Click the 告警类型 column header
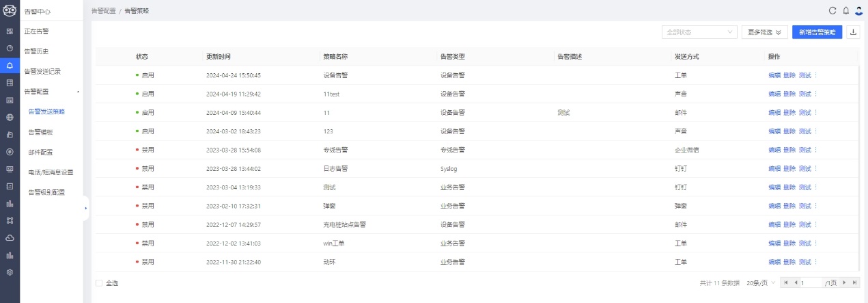Screen dimensions: 868x303 click(453, 56)
